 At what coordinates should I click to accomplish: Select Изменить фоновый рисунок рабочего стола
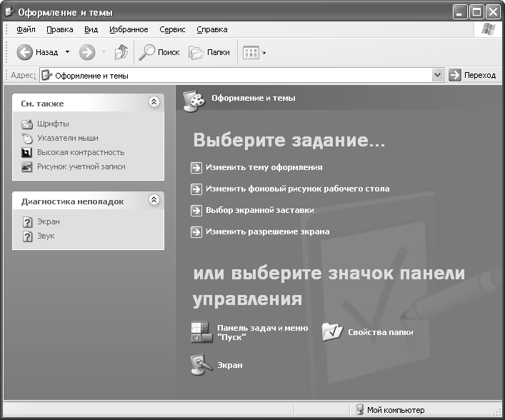coord(298,189)
